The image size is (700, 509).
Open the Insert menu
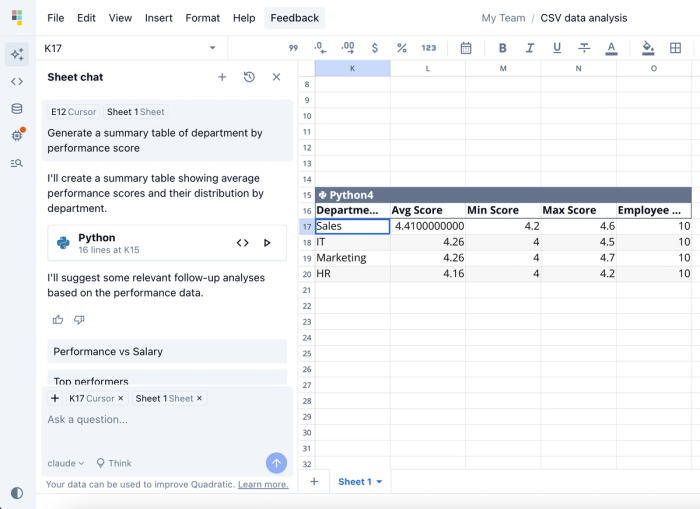pos(158,18)
